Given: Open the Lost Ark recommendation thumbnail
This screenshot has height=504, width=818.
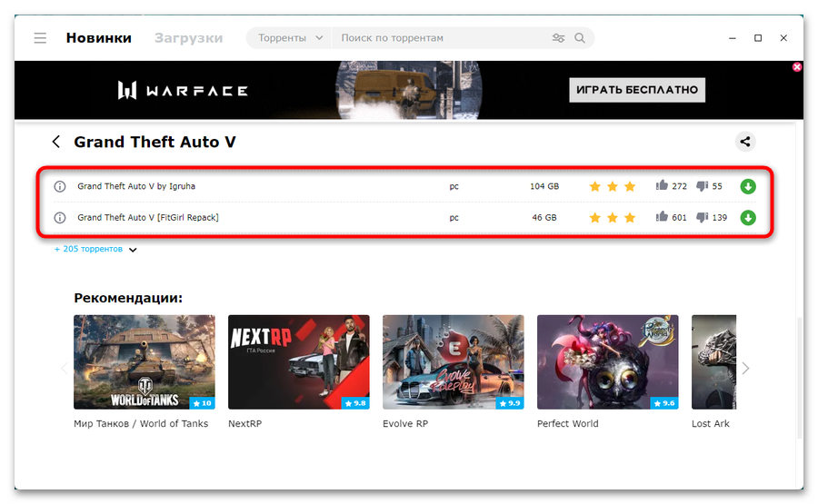Looking at the screenshot, I should pyautogui.click(x=713, y=361).
